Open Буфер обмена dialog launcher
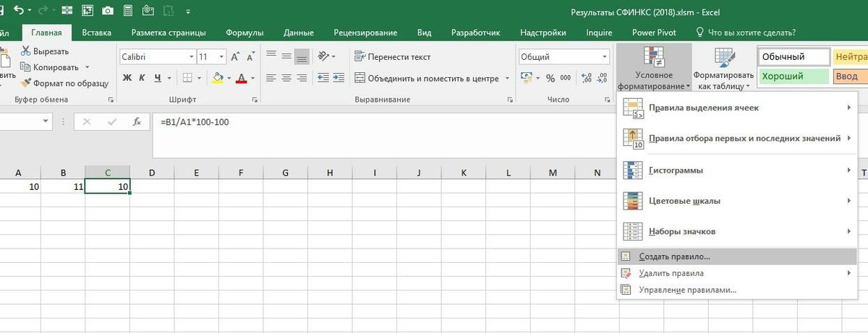 point(111,100)
